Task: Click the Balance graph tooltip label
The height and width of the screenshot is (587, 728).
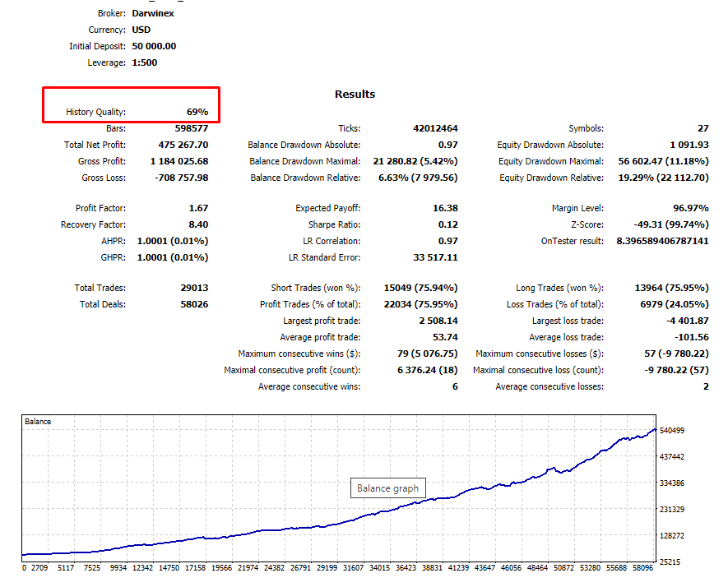Action: [x=387, y=488]
